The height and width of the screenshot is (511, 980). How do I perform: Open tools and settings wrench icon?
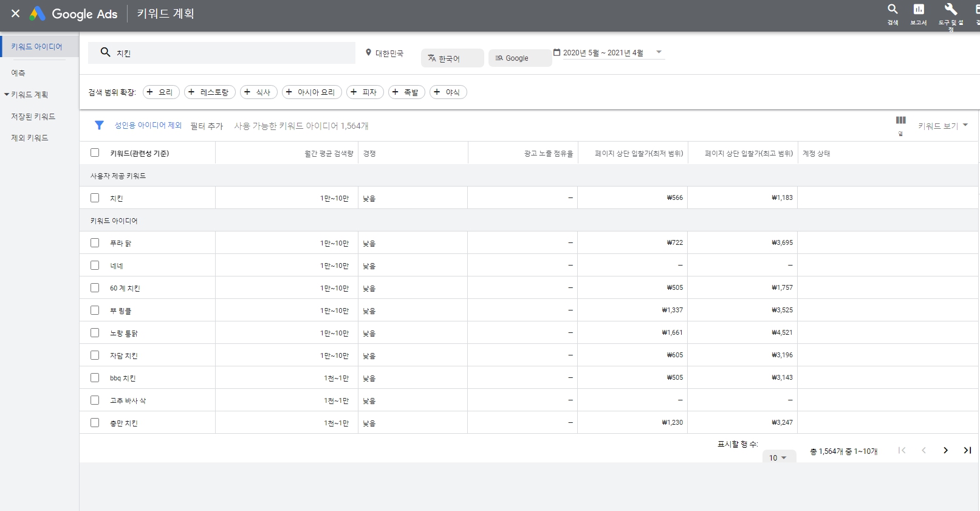pos(950,9)
